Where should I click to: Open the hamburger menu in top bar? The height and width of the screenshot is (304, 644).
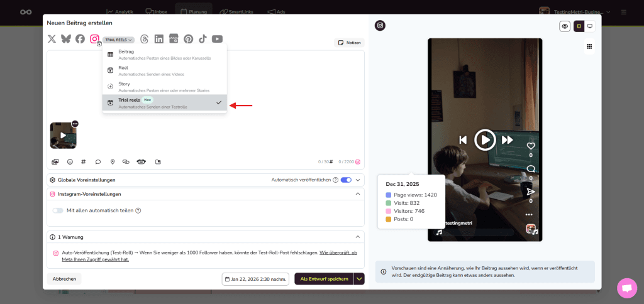coord(623,13)
